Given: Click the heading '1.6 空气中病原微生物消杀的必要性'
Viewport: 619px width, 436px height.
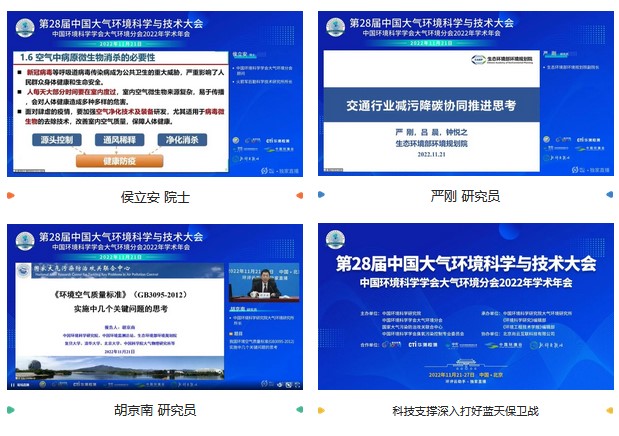Looking at the screenshot, I should pos(88,58).
